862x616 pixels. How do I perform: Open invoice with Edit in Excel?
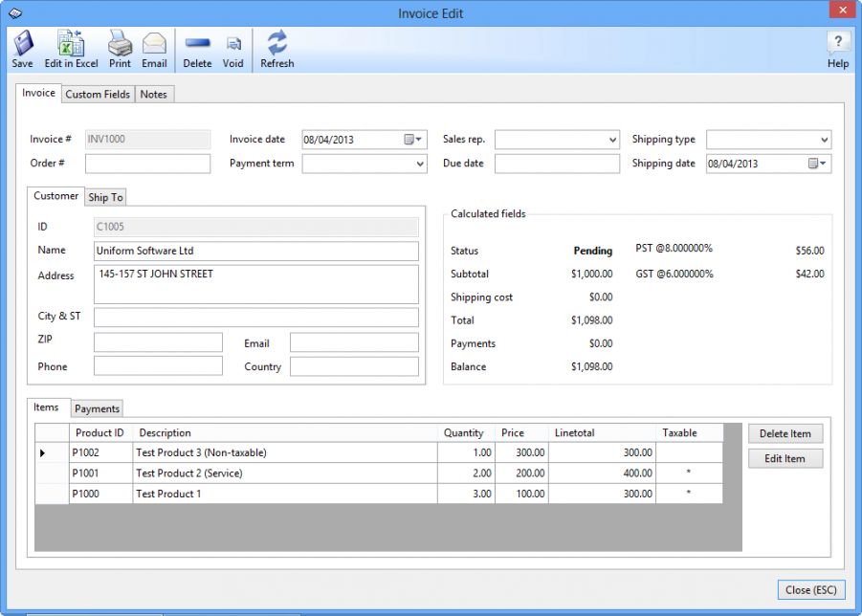pos(71,49)
